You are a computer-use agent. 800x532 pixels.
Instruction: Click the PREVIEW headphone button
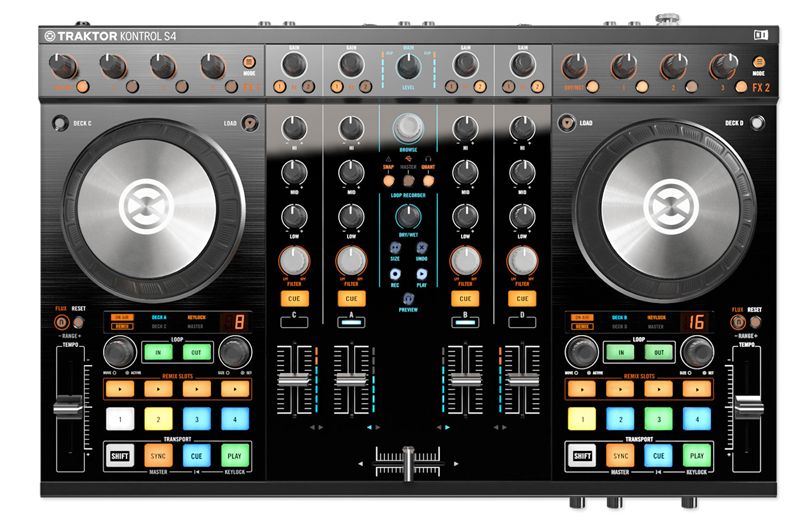coord(408,299)
